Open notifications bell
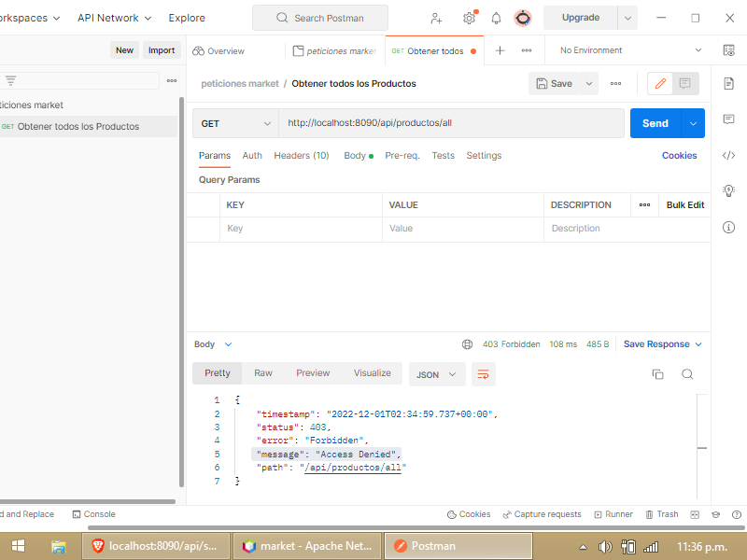747x560 pixels. tap(496, 18)
